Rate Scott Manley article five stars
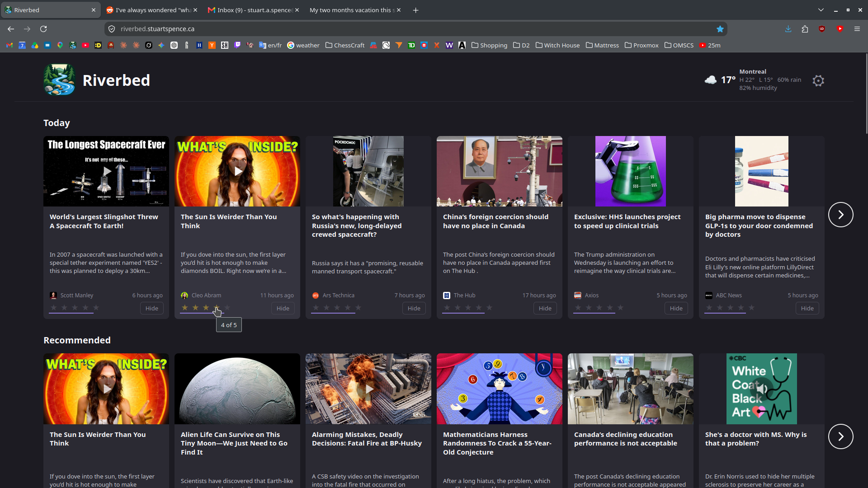The image size is (868, 488). click(96, 308)
